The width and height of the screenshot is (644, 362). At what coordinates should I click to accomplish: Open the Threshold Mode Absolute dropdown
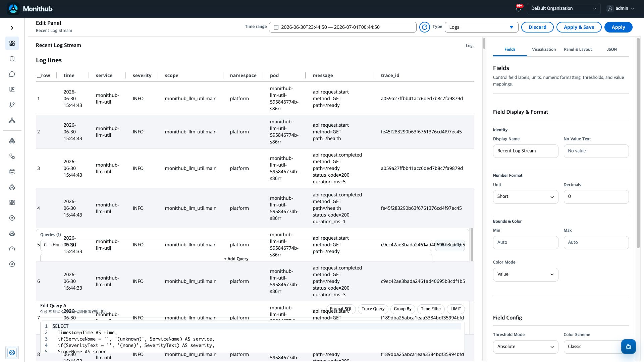[525, 347]
